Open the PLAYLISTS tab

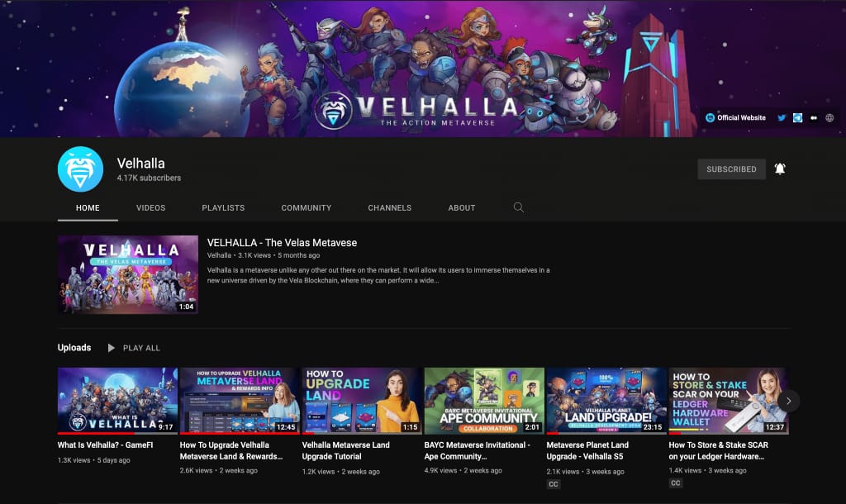point(223,207)
